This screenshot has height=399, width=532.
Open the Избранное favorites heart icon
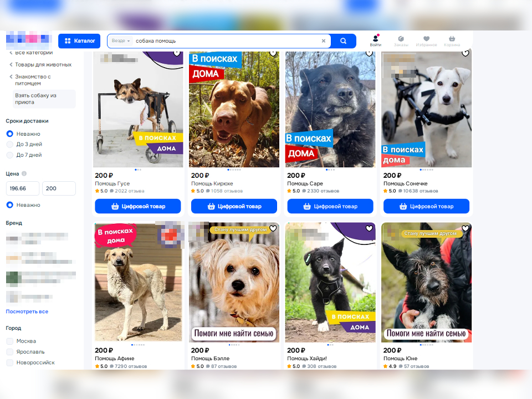(427, 40)
